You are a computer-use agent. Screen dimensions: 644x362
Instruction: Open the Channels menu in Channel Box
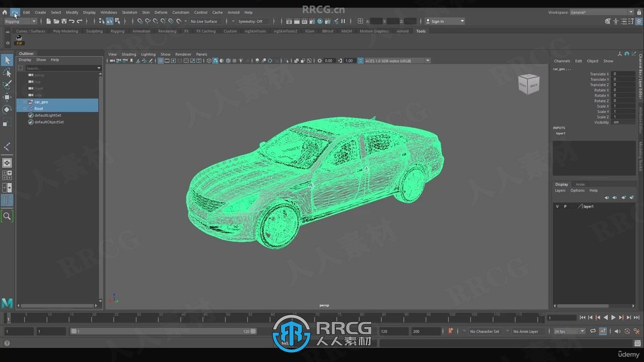(x=562, y=61)
